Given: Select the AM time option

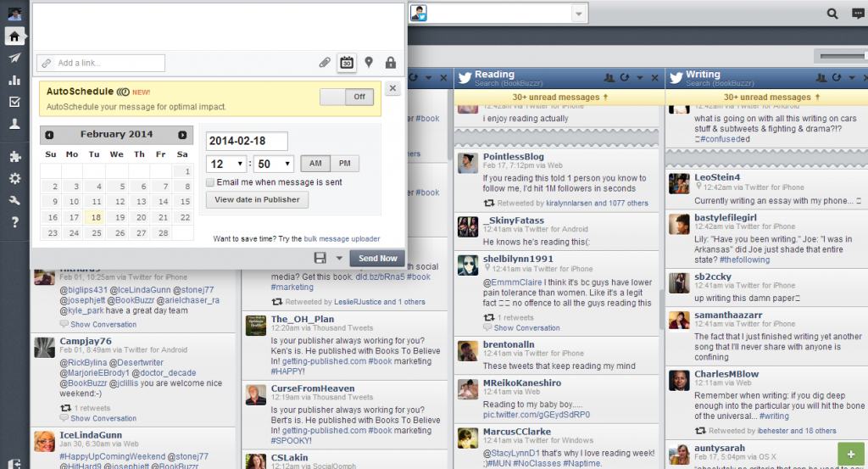Looking at the screenshot, I should click(315, 164).
